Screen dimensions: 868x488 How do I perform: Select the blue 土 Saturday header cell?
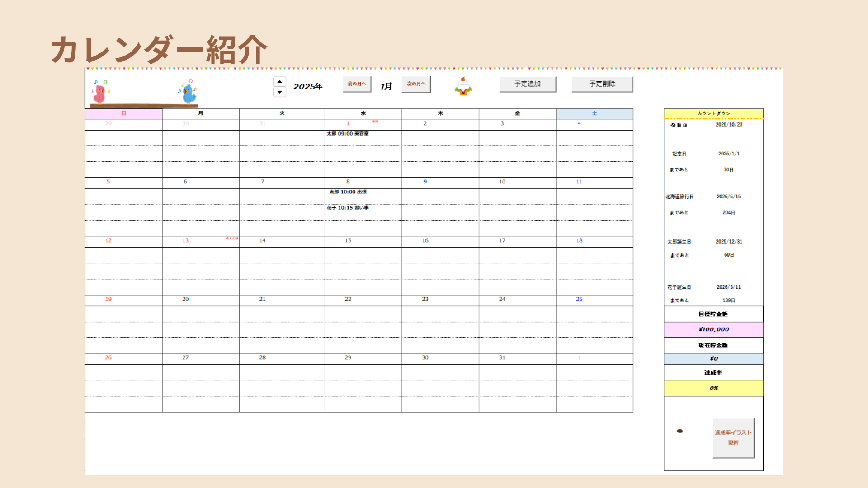coord(594,113)
